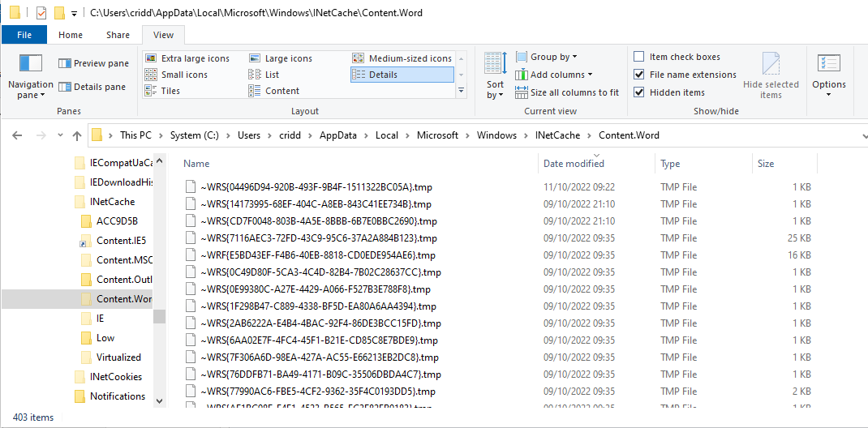Expand the address bar history dropdown

coord(864,135)
